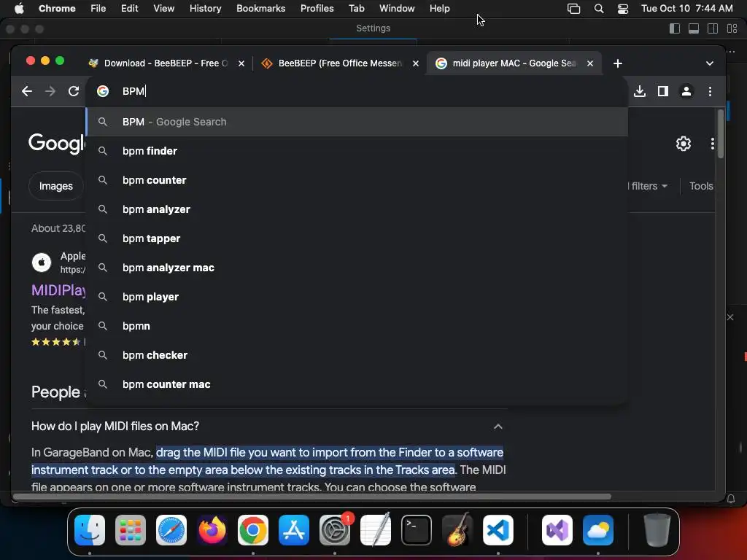The image size is (747, 560).
Task: Open the Tools button on results
Action: [701, 186]
